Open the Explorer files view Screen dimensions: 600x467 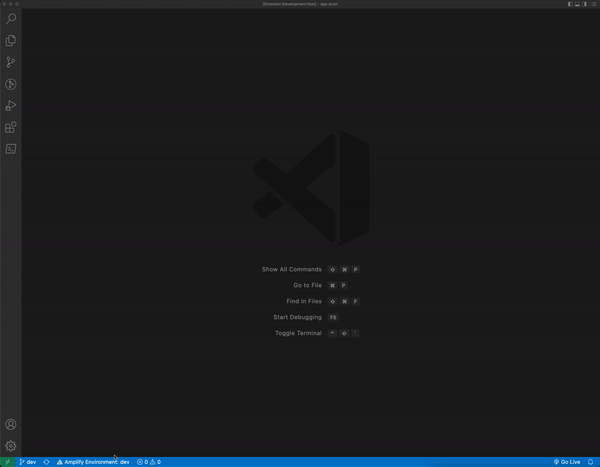(11, 41)
